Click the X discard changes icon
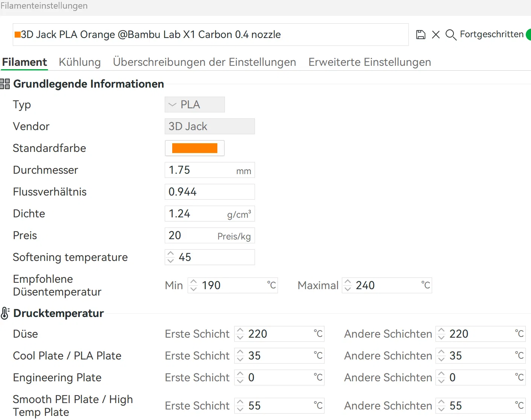This screenshot has height=420, width=531. click(x=436, y=35)
